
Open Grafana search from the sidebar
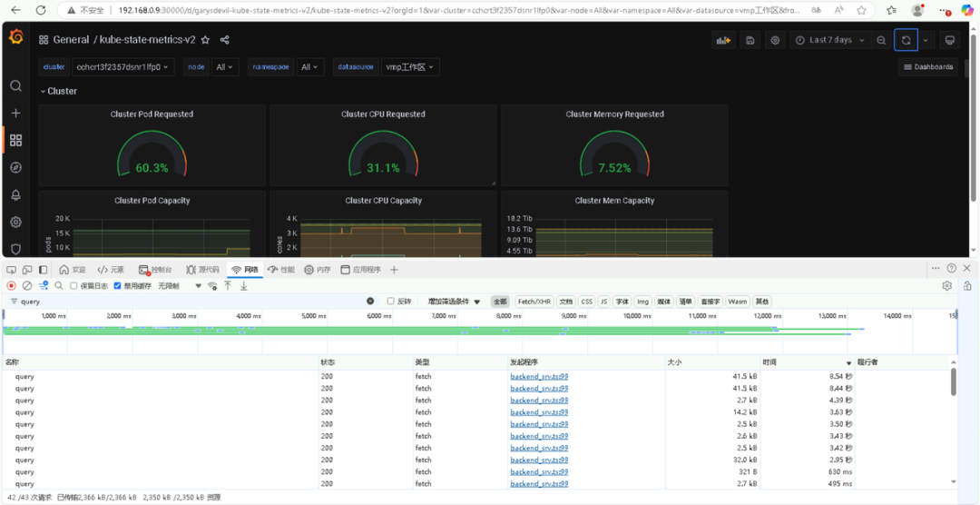point(16,85)
